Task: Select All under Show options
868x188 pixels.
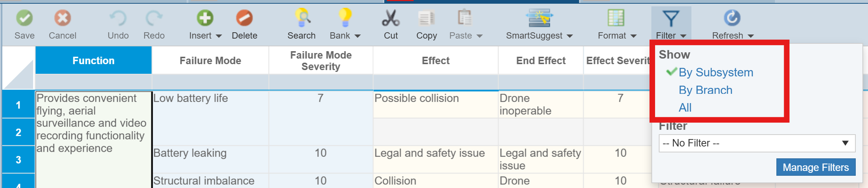Action: tap(685, 108)
